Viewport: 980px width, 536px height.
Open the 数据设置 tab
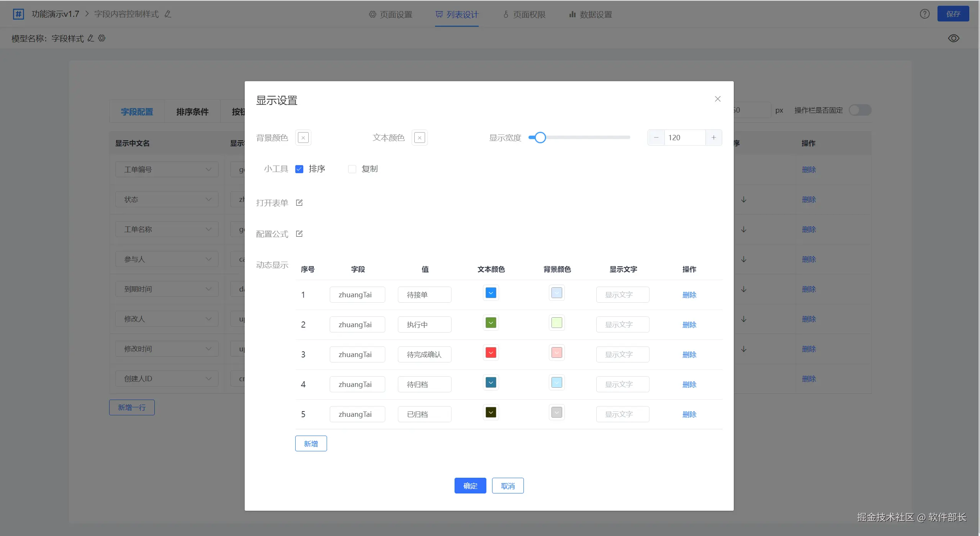tap(590, 15)
